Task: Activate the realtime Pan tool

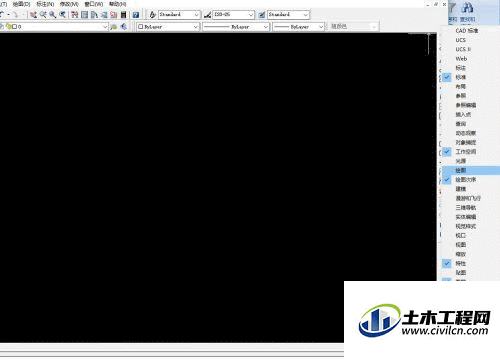Action: [x=33, y=15]
